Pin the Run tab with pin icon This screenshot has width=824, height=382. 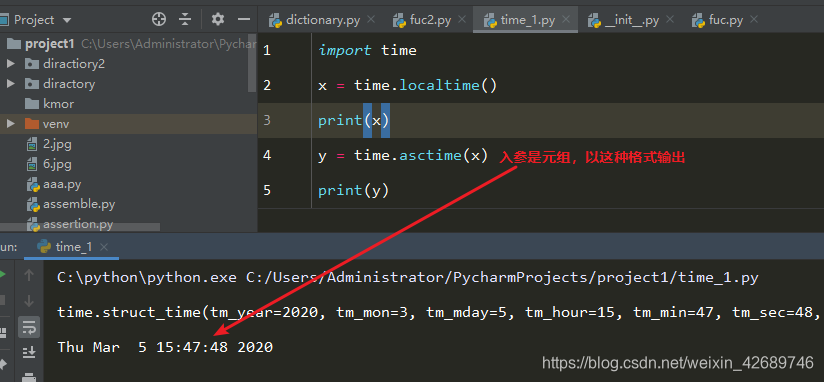[3, 363]
